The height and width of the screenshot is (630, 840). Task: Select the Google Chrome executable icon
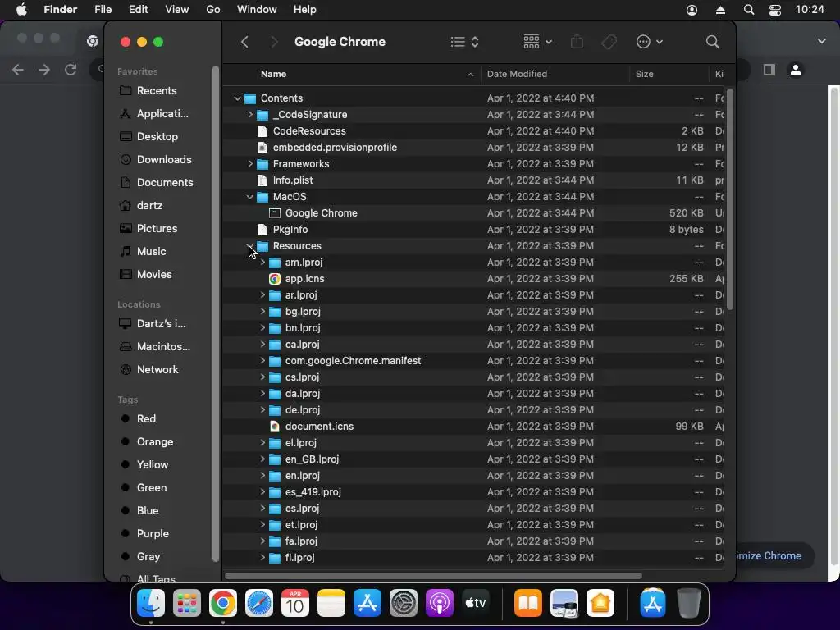(274, 213)
